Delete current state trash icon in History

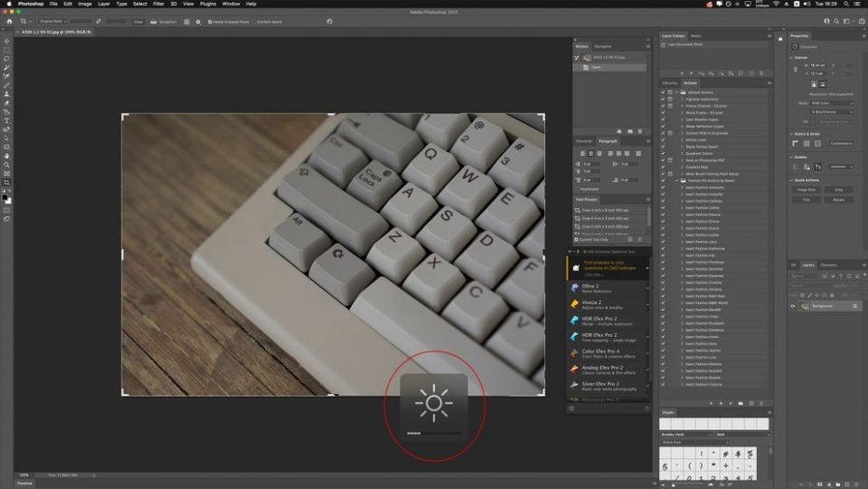640,132
